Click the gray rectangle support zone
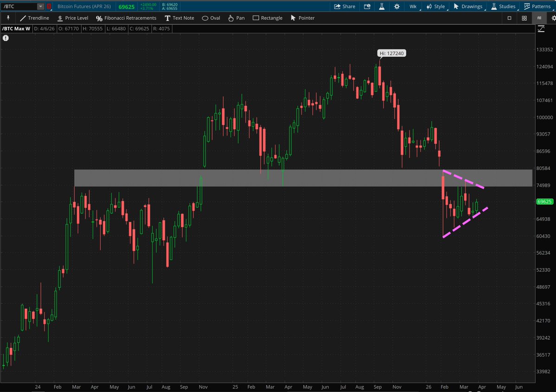 pos(303,178)
